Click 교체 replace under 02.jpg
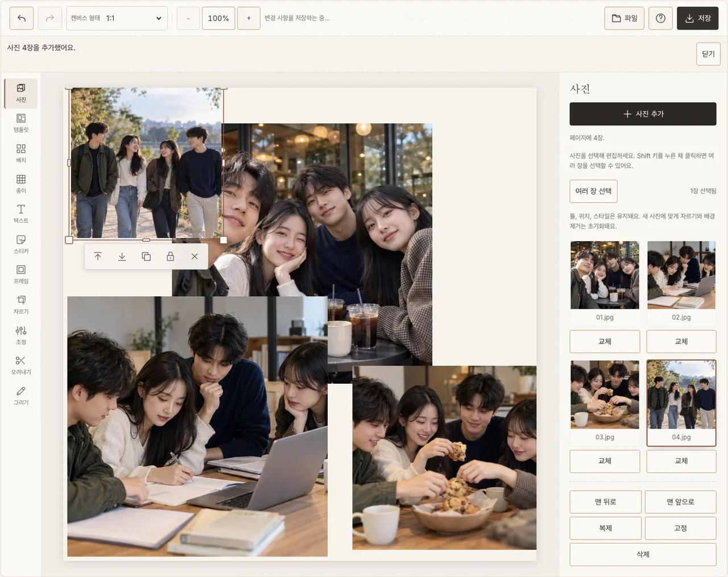 click(x=681, y=342)
